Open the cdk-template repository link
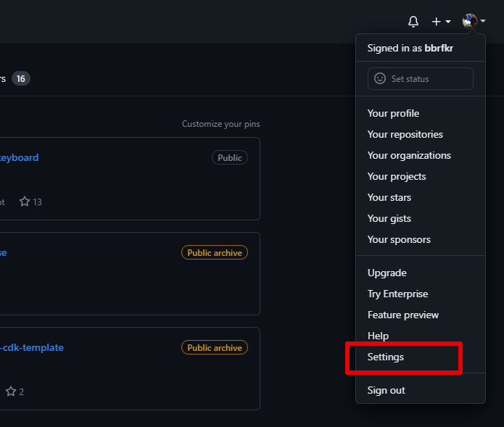Image resolution: width=504 pixels, height=427 pixels. tap(31, 348)
